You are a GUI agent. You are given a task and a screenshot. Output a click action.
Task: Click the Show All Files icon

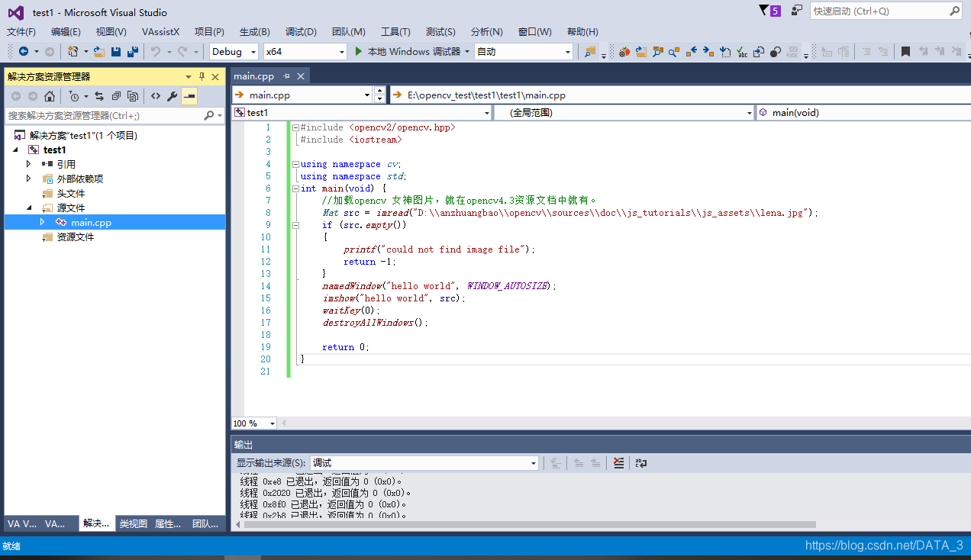133,96
